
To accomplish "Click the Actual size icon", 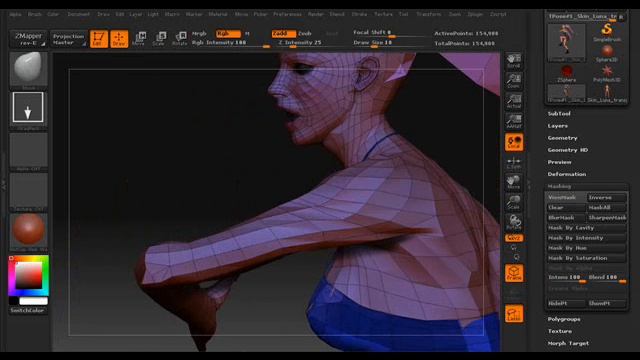I will click(513, 101).
